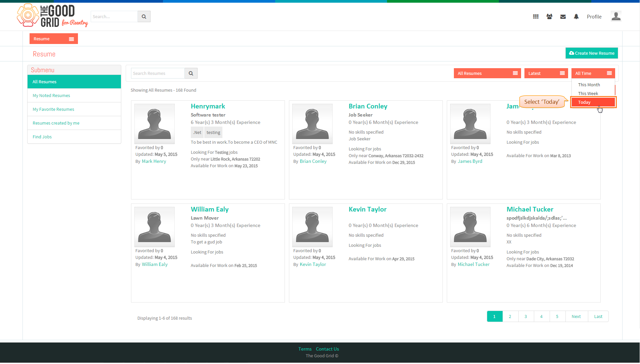Viewport: 640px width, 364px height.
Task: Open the notifications bell icon
Action: coord(576,16)
